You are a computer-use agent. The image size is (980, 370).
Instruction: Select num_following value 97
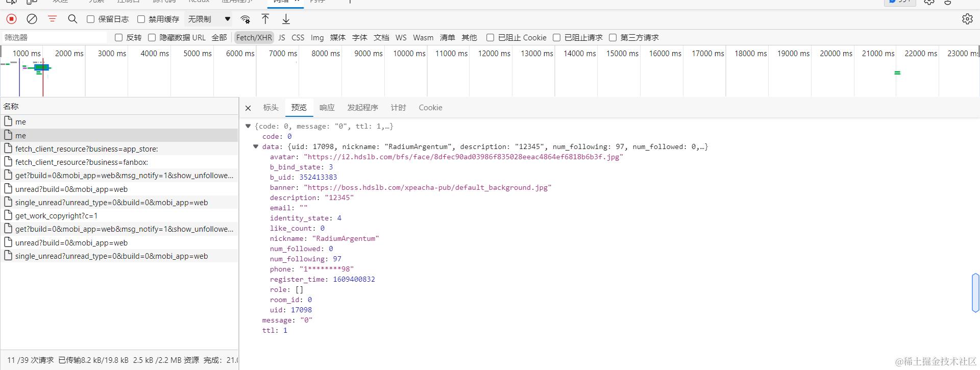tap(337, 259)
